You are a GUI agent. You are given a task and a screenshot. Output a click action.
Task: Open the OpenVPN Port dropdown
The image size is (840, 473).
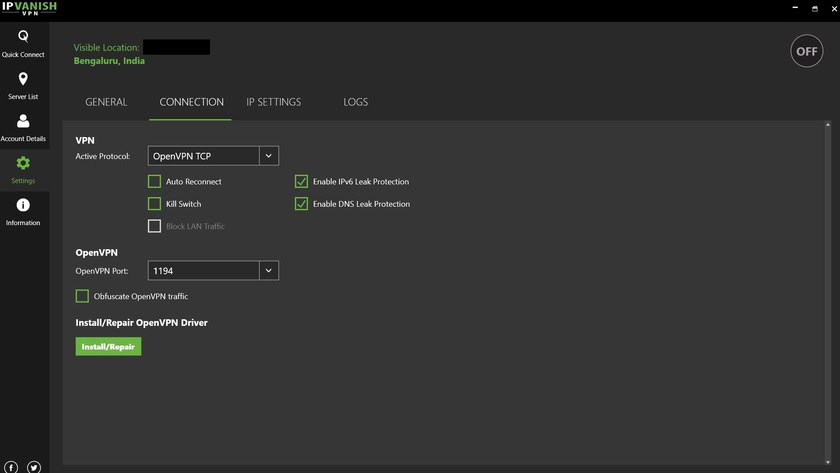pos(268,271)
